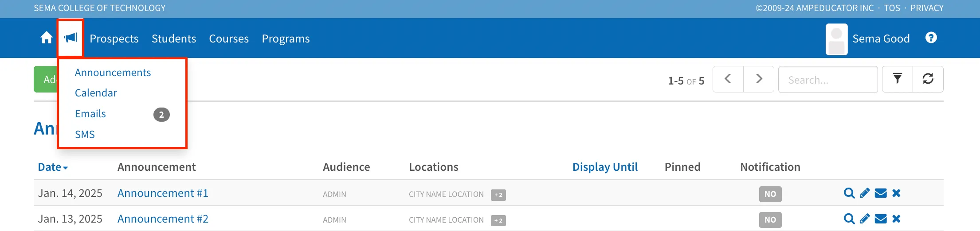Screen dimensions: 980x231
Task: Click the Jan. 13, 2025 date cell
Action: pos(70,219)
